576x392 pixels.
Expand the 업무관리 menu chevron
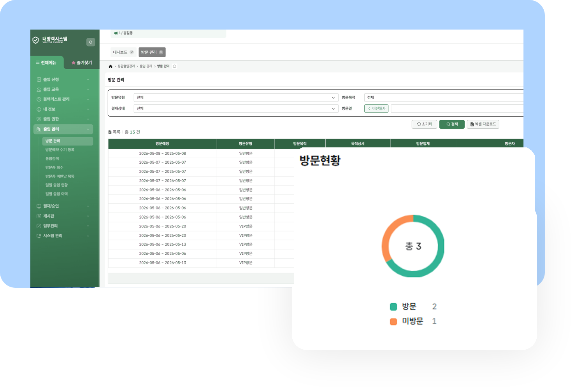(88, 226)
